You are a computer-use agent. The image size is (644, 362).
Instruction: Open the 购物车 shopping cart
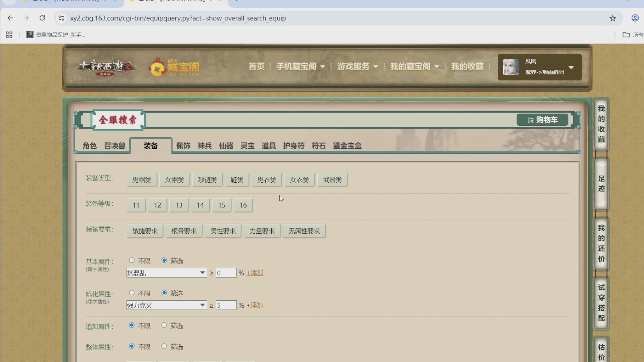[x=542, y=120]
